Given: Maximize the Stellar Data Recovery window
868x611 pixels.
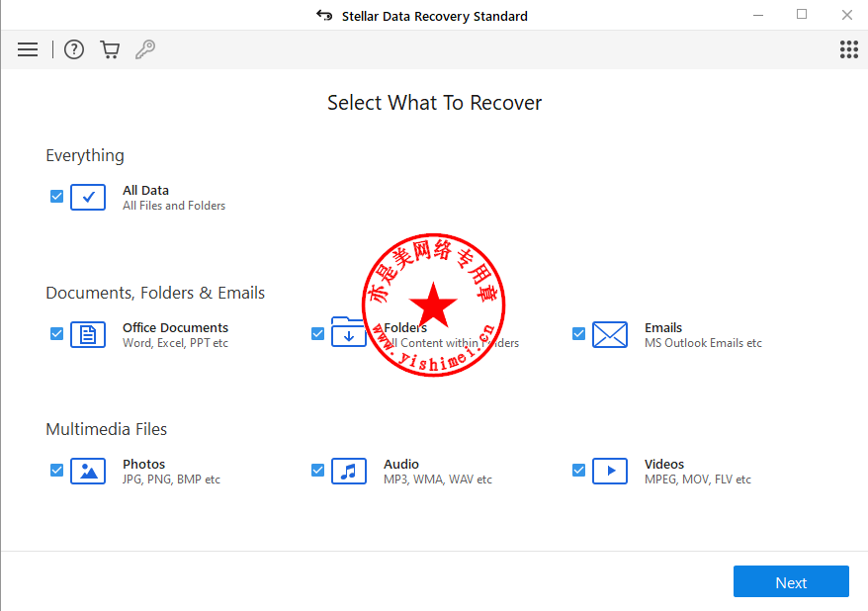Looking at the screenshot, I should point(802,15).
